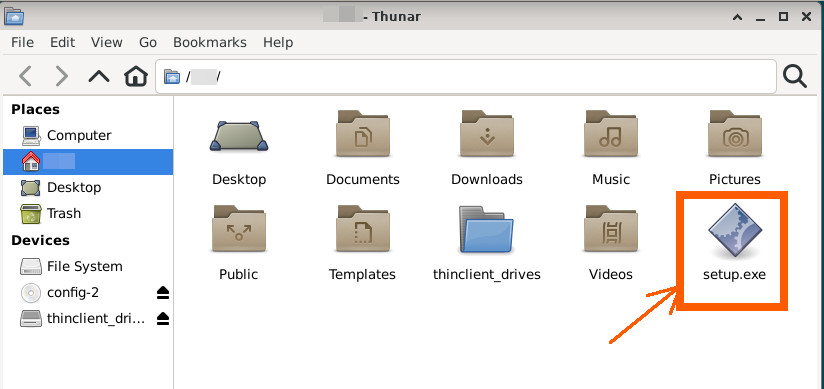This screenshot has width=824, height=389.
Task: Open Desktop in Places sidebar
Action: click(x=88, y=187)
